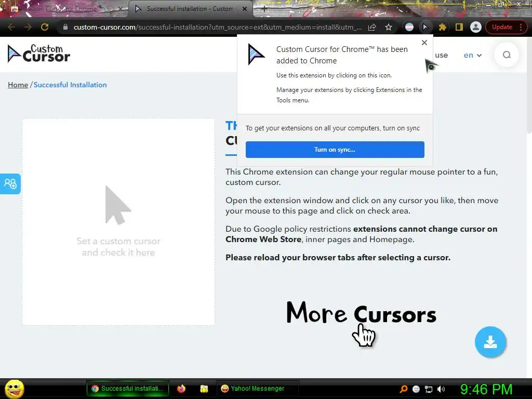The image size is (532, 399).
Task: Open file explorer folder on taskbar
Action: [x=204, y=389]
